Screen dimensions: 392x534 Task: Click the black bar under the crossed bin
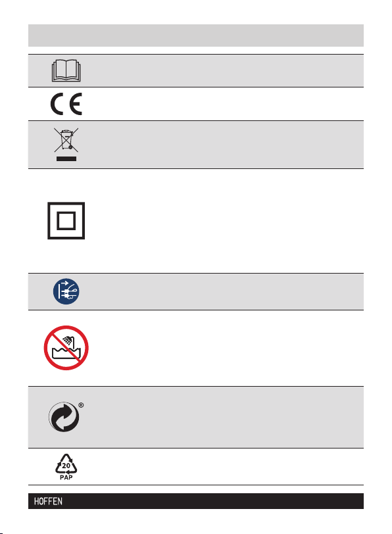(66, 158)
